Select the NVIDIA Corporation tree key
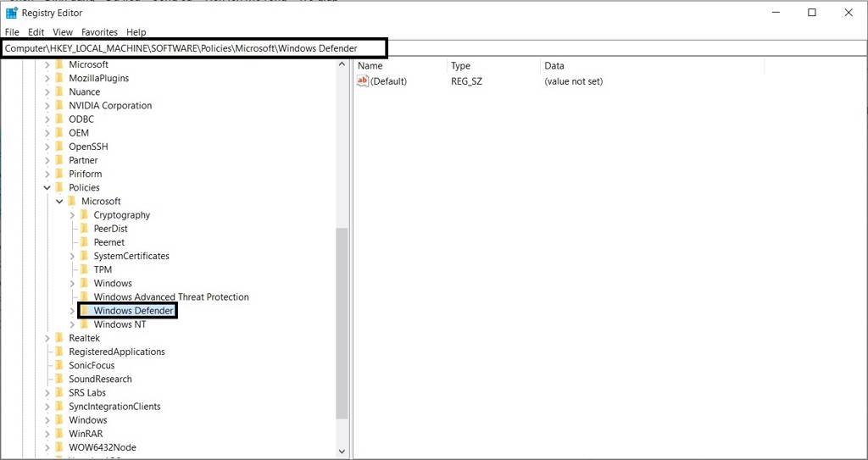 110,106
